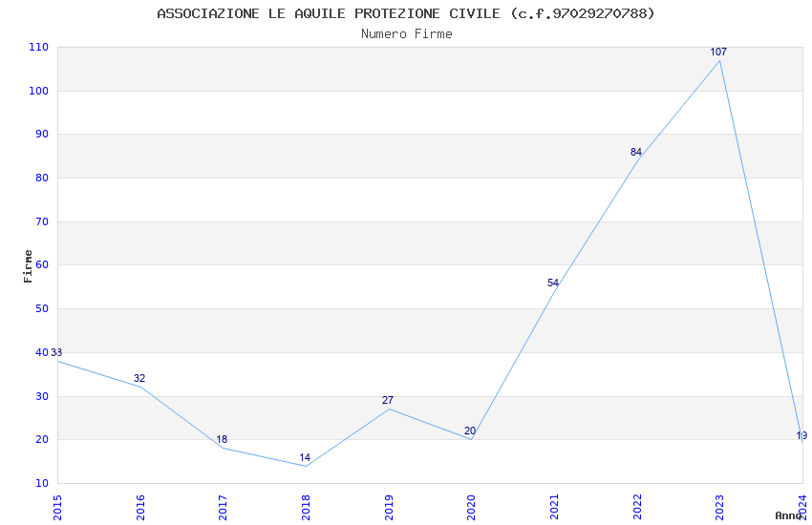Click the y-axis value 30
This screenshot has height=525, width=812.
click(x=42, y=396)
